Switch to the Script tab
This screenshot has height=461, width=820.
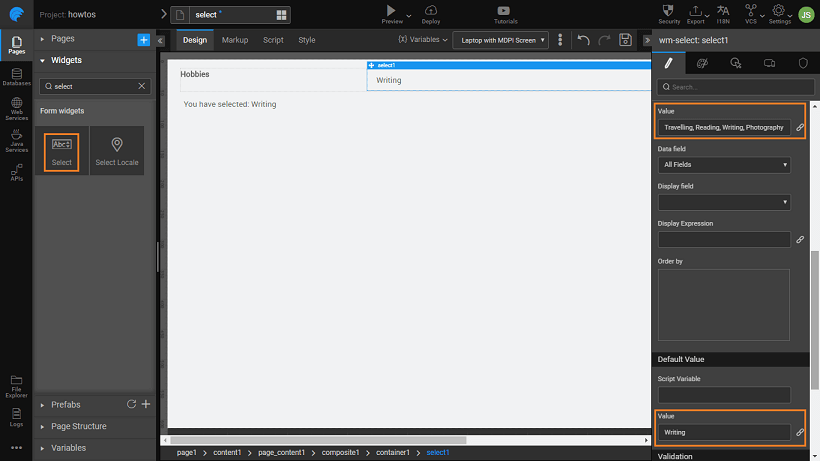tap(273, 40)
